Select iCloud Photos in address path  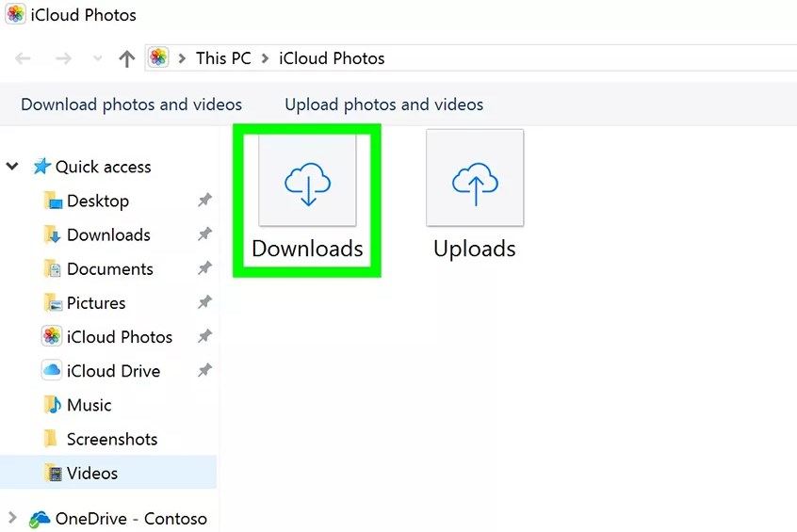(332, 58)
